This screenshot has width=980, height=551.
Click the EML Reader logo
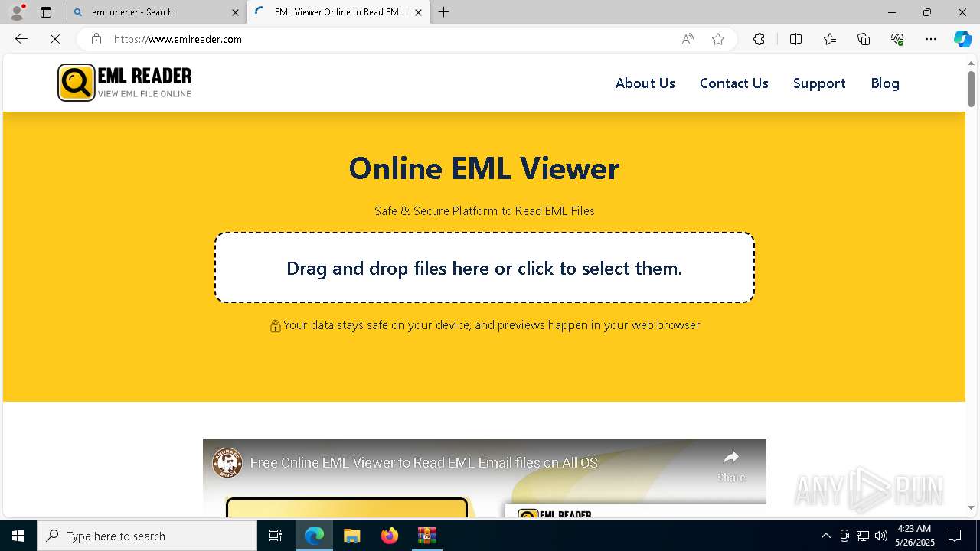[125, 83]
